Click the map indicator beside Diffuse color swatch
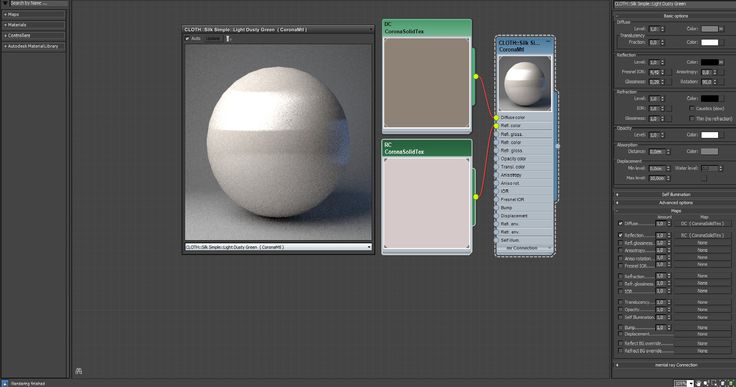The image size is (736, 387). pyautogui.click(x=721, y=29)
